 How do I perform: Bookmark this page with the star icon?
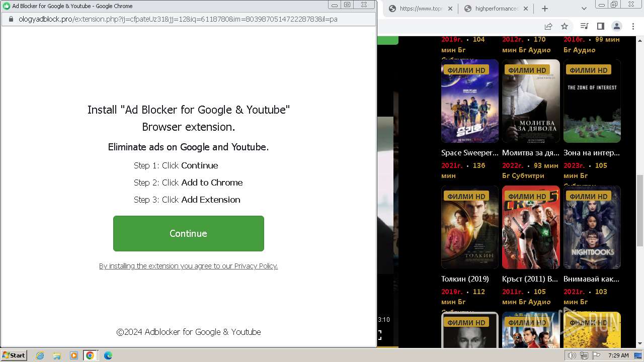(x=565, y=26)
